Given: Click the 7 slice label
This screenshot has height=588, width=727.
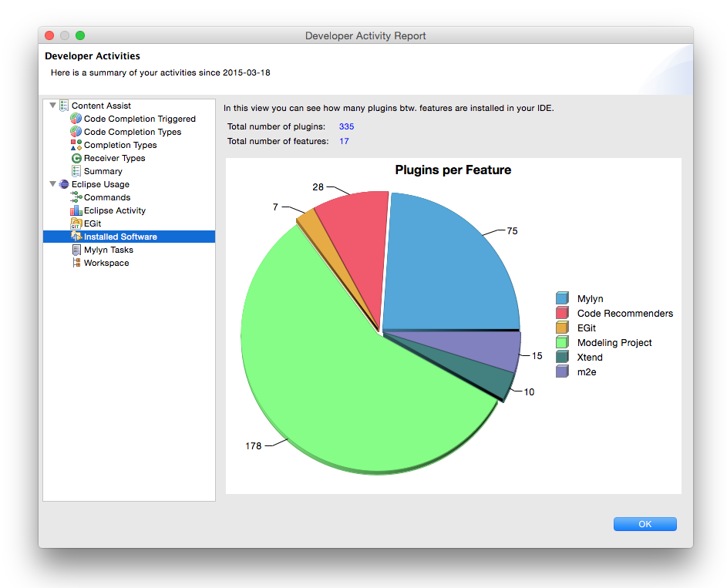Looking at the screenshot, I should [275, 207].
